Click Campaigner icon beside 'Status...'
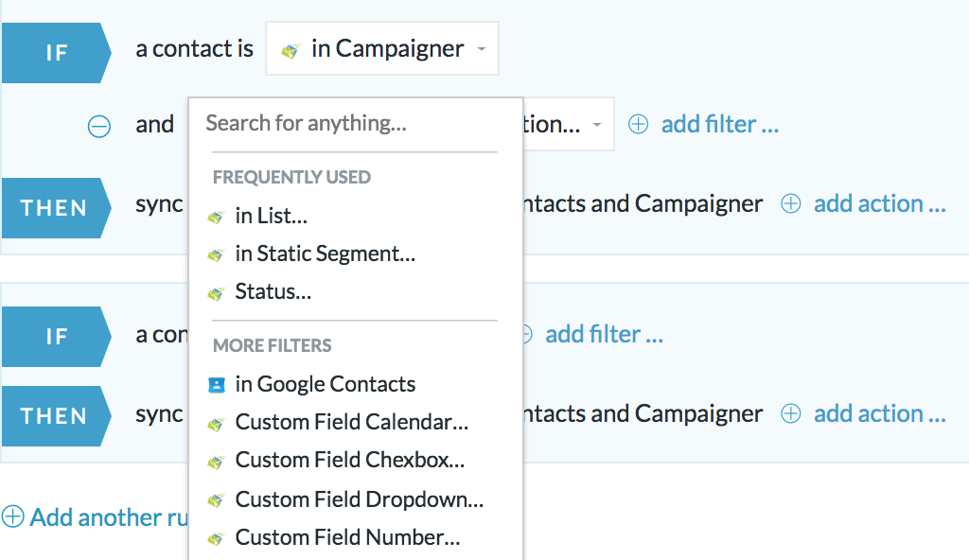Screen dimensions: 969x560 coord(216,294)
